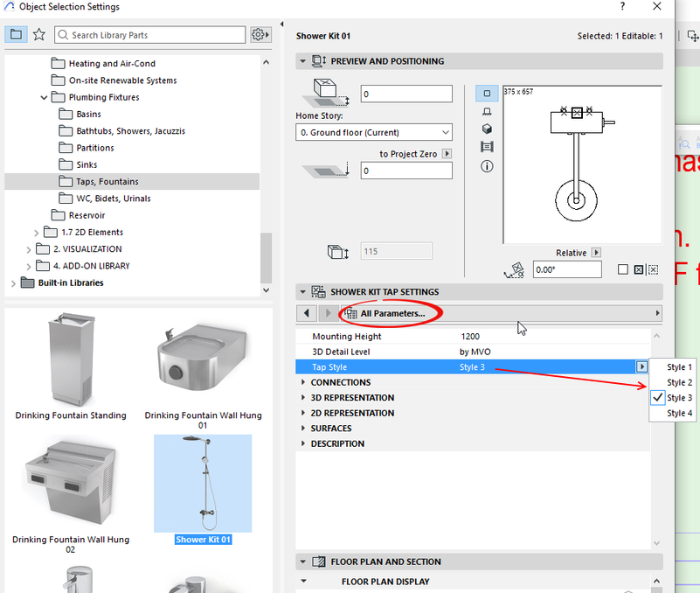Expand 2. VISUALIZATION folder
The height and width of the screenshot is (593, 700).
click(29, 249)
